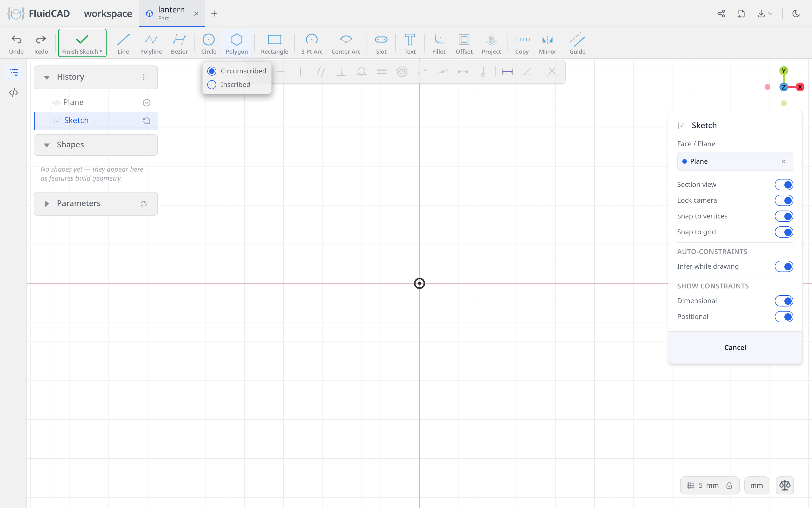The image size is (812, 508).
Task: Select the Guide line tool
Action: point(577,43)
